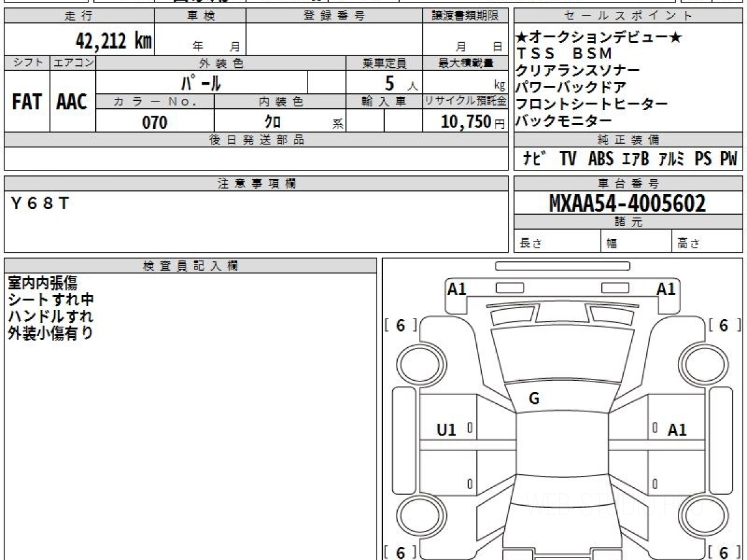
Task: Click the lower-left [6] tire rating
Action: 401,552
